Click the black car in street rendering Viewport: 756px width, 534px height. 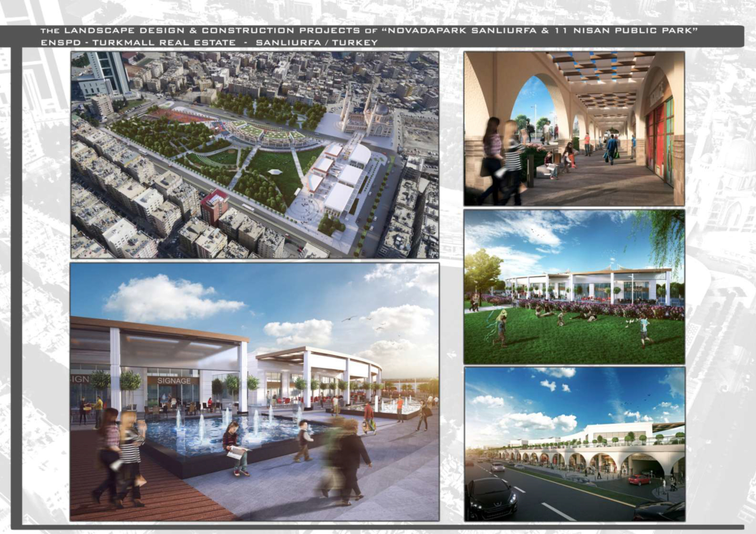coord(490,498)
